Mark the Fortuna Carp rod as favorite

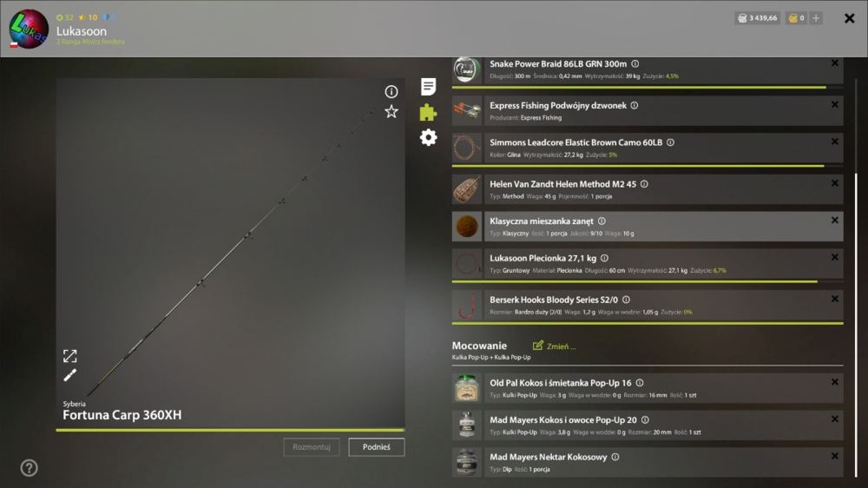(391, 111)
